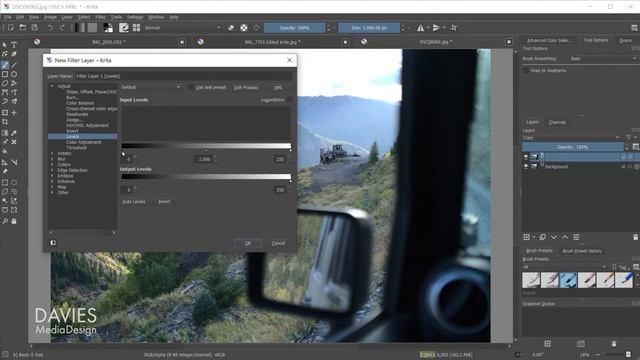Viewport: 640px width, 360px height.
Task: Click the Horizontal Mirror tool icon
Action: tap(420, 28)
